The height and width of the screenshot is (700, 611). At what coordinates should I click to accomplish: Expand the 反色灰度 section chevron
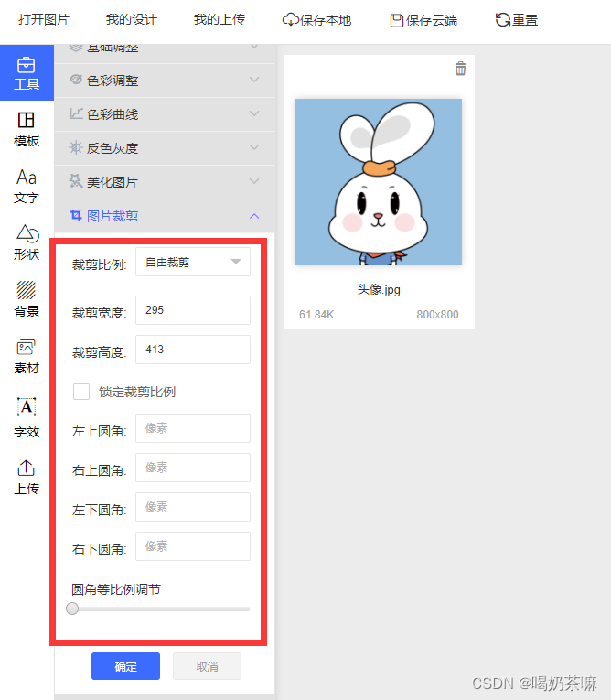[254, 147]
